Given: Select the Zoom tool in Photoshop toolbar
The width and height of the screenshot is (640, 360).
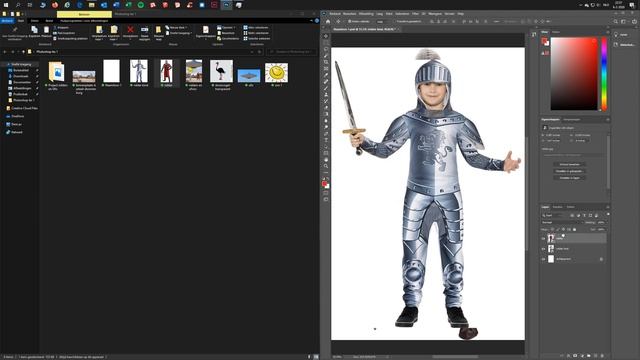Looking at the screenshot, I should coord(326,166).
